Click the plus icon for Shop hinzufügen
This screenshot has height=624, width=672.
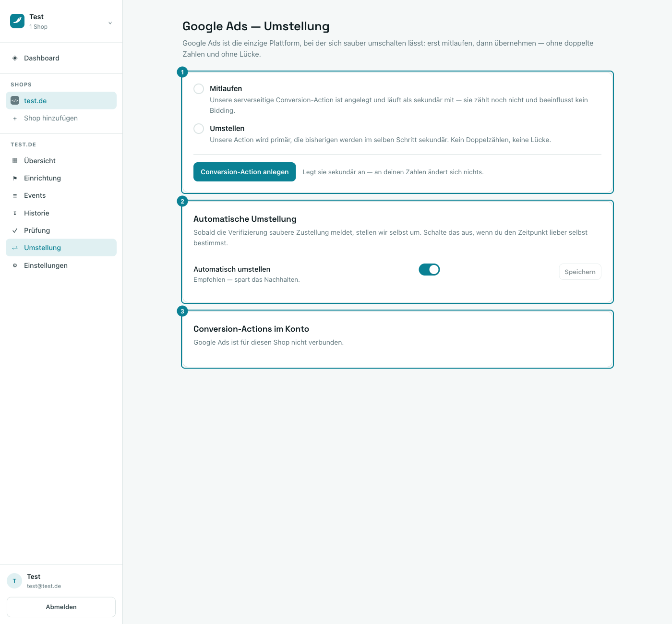tap(15, 118)
